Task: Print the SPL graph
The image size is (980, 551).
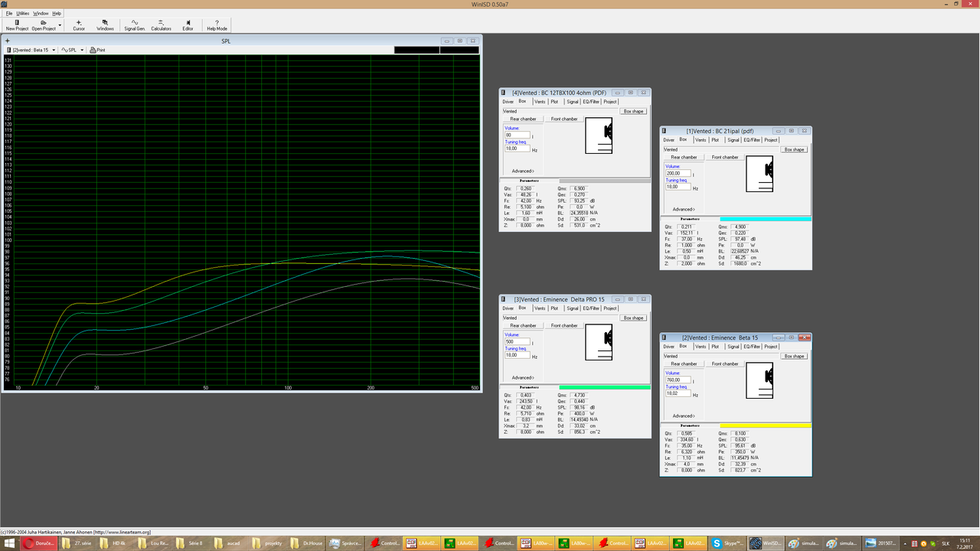Action: point(97,50)
